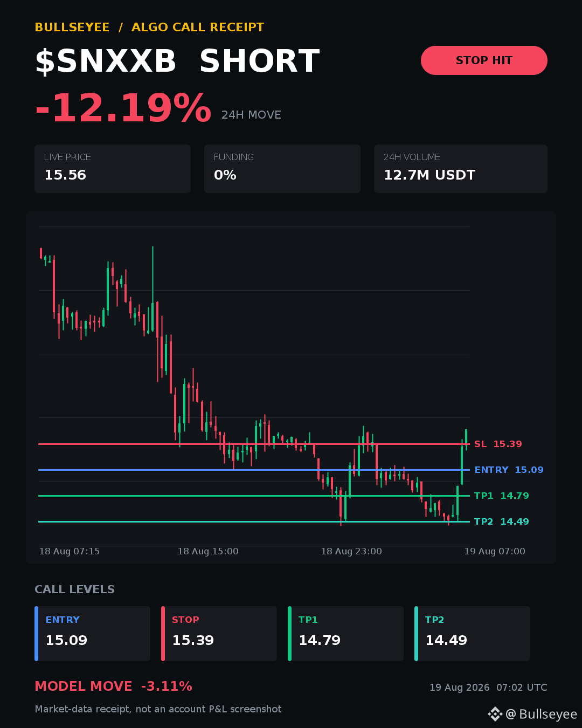Click the 18 Aug 23:00 axis label
Viewport: 582px width, 728px height.
pyautogui.click(x=351, y=551)
